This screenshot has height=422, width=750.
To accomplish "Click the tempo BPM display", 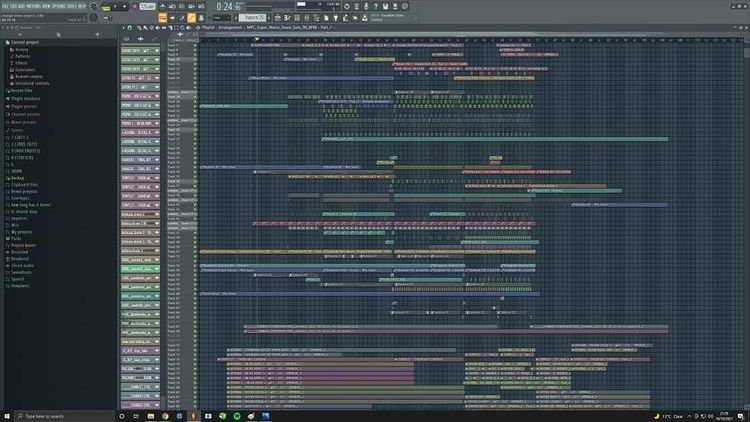I will [147, 6].
